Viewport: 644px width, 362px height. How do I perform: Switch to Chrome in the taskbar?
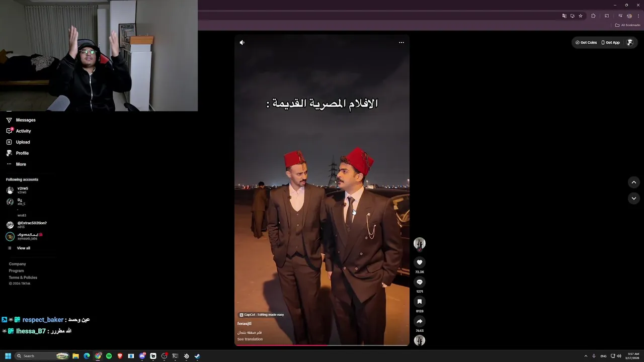tap(98, 356)
